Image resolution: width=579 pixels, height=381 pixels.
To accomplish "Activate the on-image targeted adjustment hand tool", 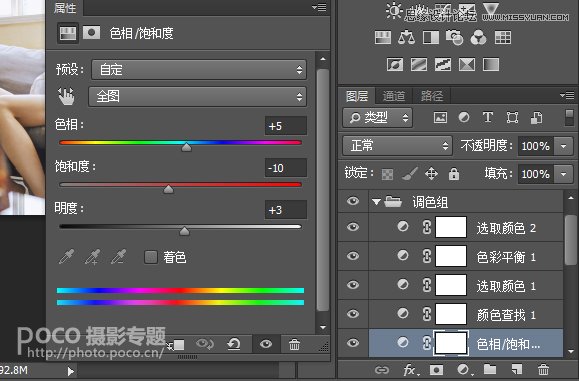I will (66, 96).
